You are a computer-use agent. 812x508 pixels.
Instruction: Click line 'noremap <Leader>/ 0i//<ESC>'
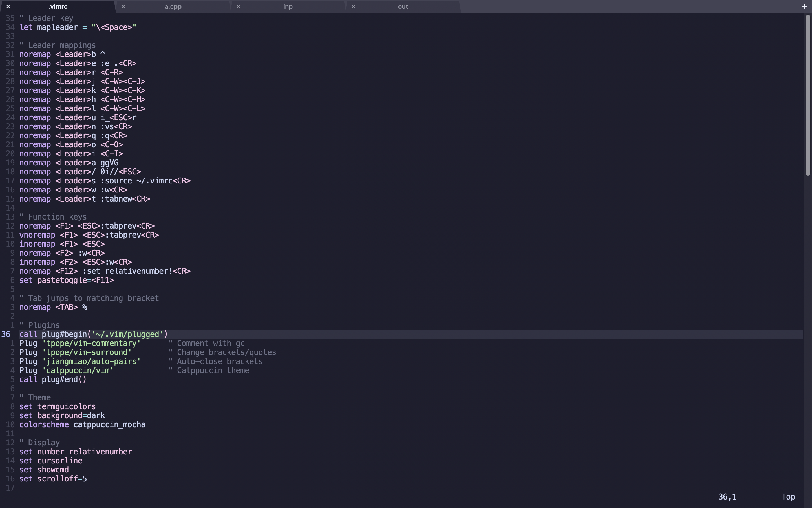pos(80,172)
